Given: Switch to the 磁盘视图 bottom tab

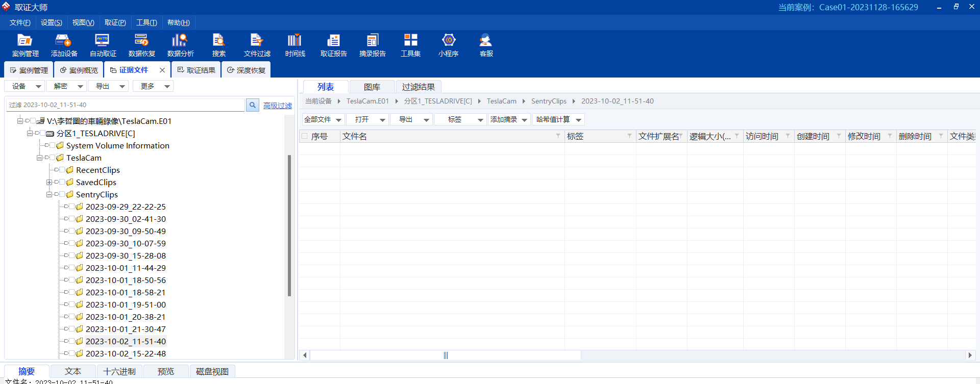Looking at the screenshot, I should tap(212, 371).
